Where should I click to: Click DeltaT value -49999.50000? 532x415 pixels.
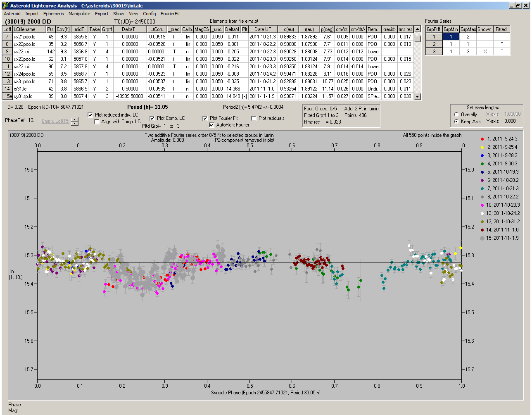click(x=129, y=96)
